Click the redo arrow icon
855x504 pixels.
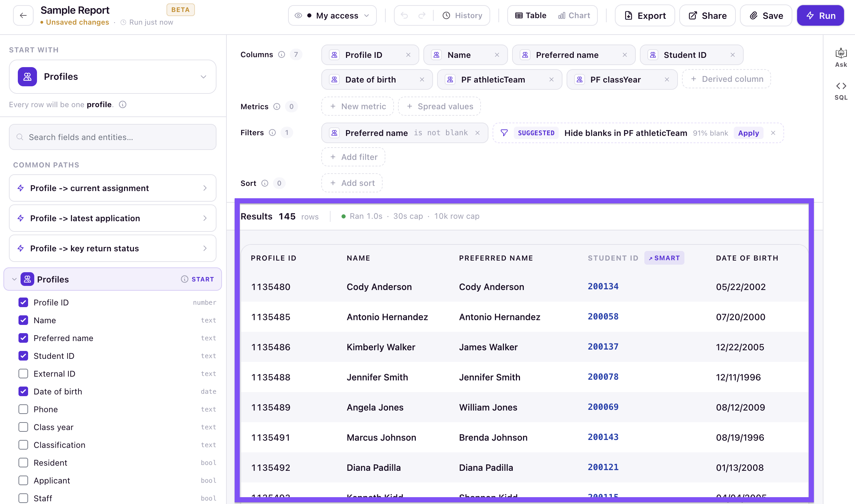tap(422, 15)
